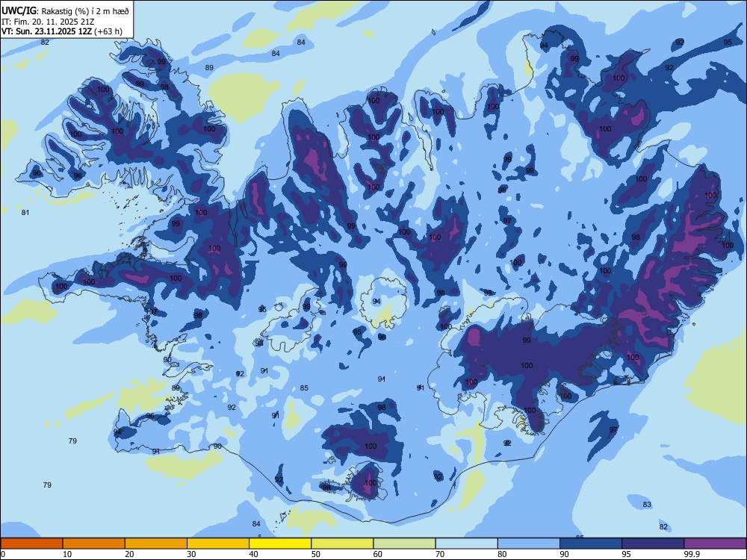The height and width of the screenshot is (560, 747).
Task: Click the valid time "VT: Sun. 23.11.2025 12Z (+63 h)"
Action: point(62,31)
